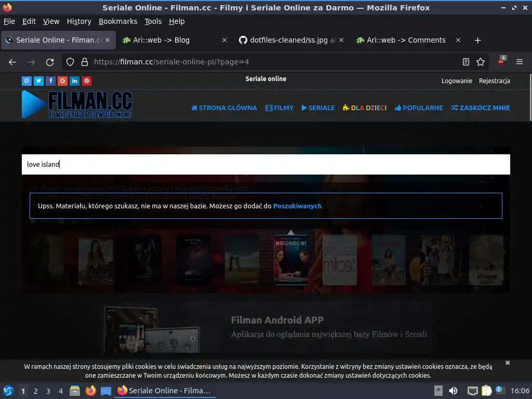The image size is (532, 399).
Task: Switch to workspace 2
Action: [x=36, y=391]
